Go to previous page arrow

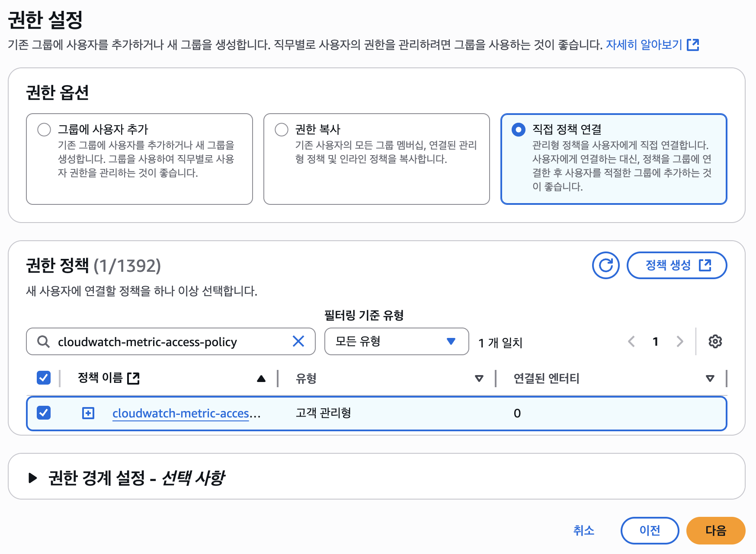click(x=631, y=341)
